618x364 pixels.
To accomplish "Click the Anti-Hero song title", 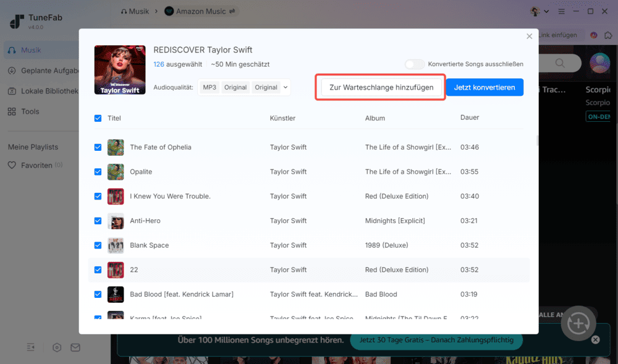I will click(x=145, y=221).
